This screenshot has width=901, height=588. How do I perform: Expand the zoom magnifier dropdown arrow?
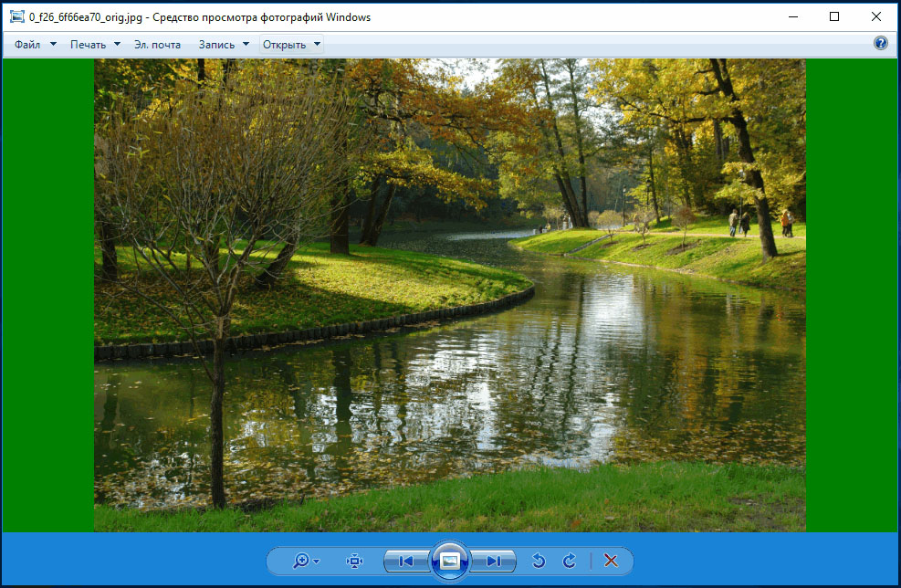click(x=317, y=561)
